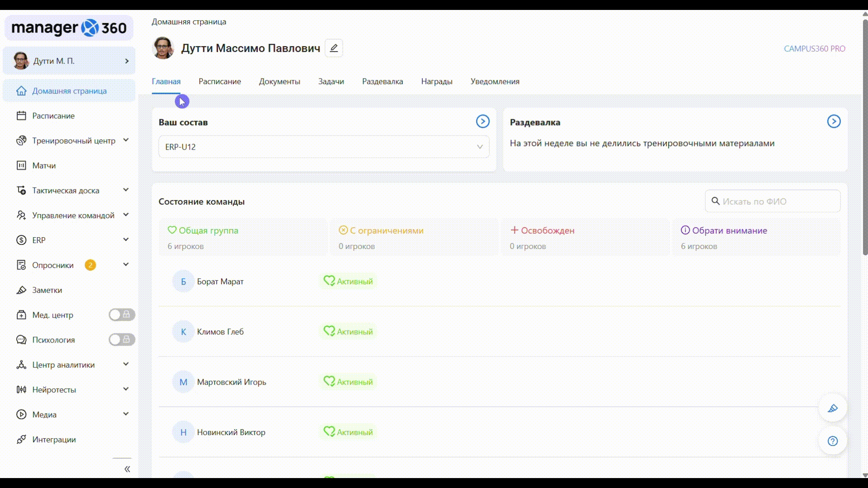Toggle the Психология switch
Screen dimensions: 868x488
point(122,339)
